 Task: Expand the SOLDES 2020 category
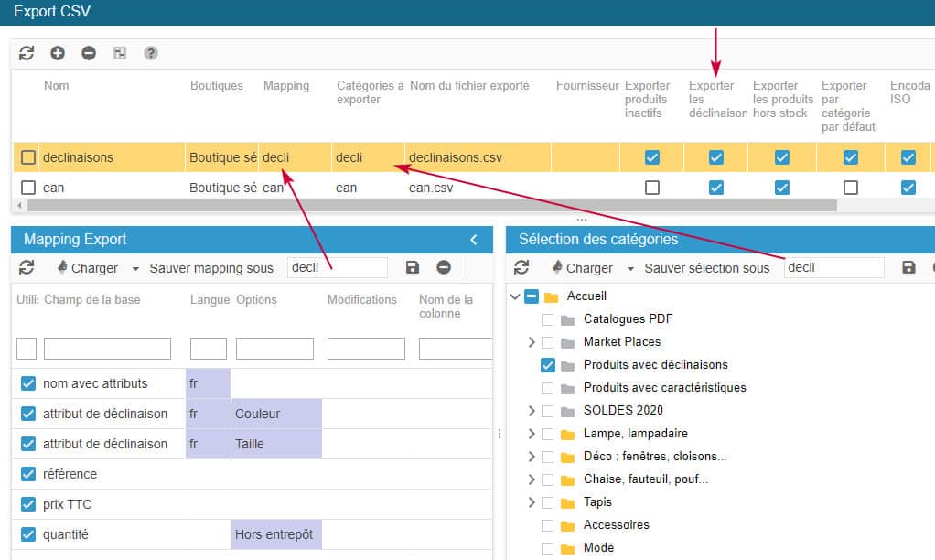click(x=532, y=411)
